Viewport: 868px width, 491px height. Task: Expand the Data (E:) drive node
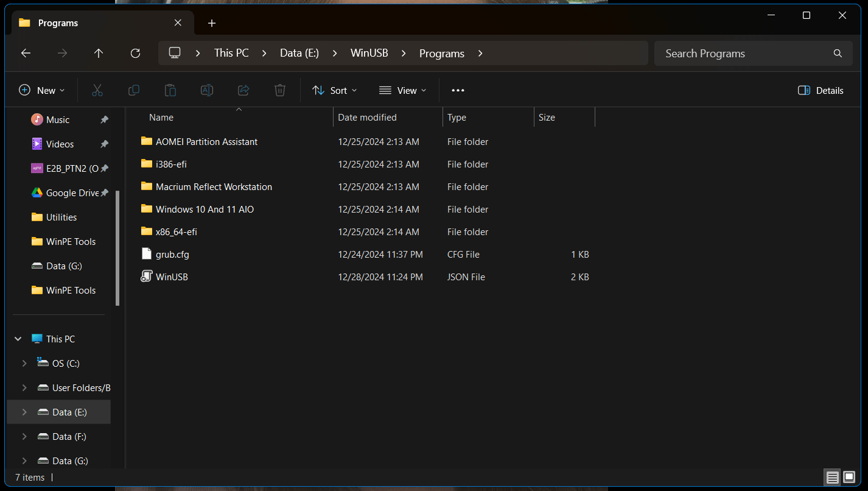(x=24, y=412)
